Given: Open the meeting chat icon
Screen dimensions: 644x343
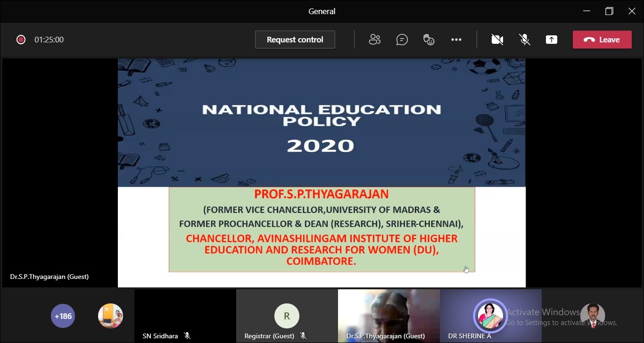Looking at the screenshot, I should point(402,40).
